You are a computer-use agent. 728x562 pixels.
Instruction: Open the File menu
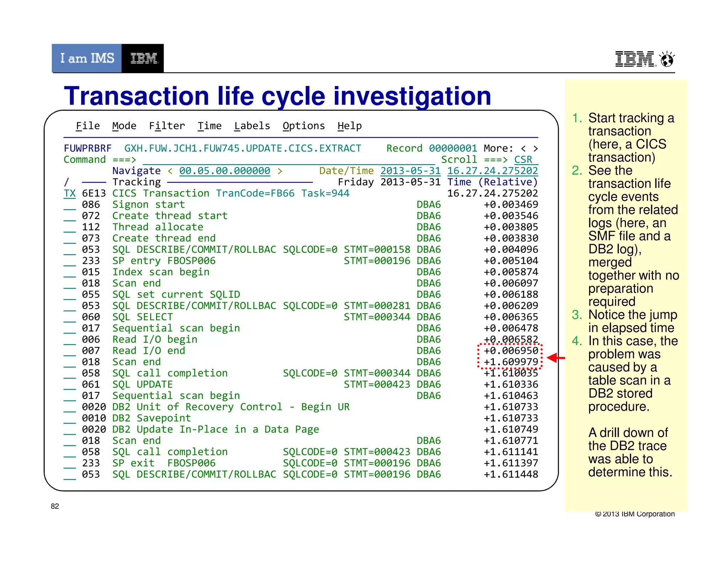[x=87, y=126]
